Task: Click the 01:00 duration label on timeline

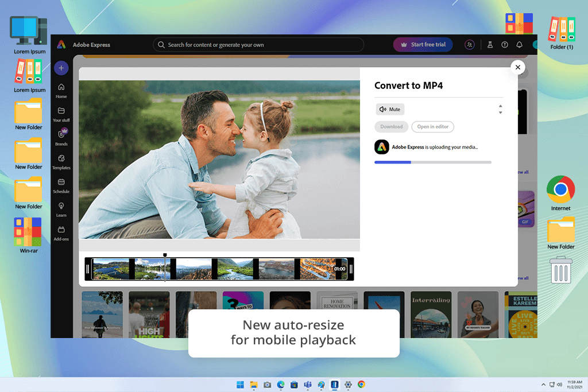Action: point(340,269)
